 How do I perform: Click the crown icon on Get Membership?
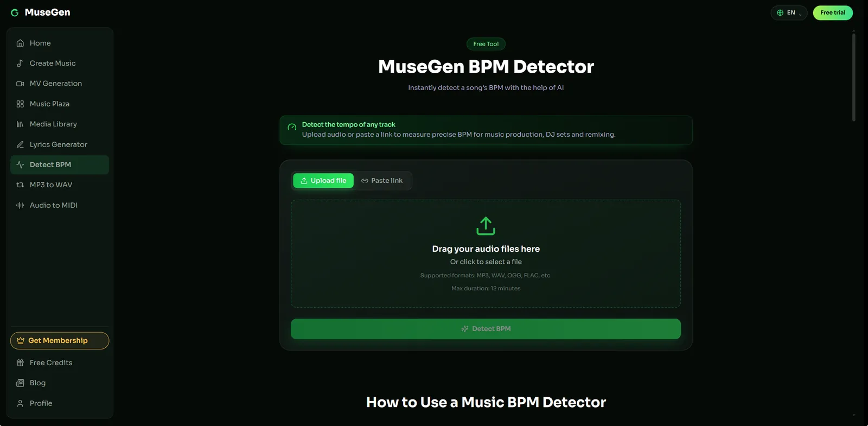pos(21,341)
